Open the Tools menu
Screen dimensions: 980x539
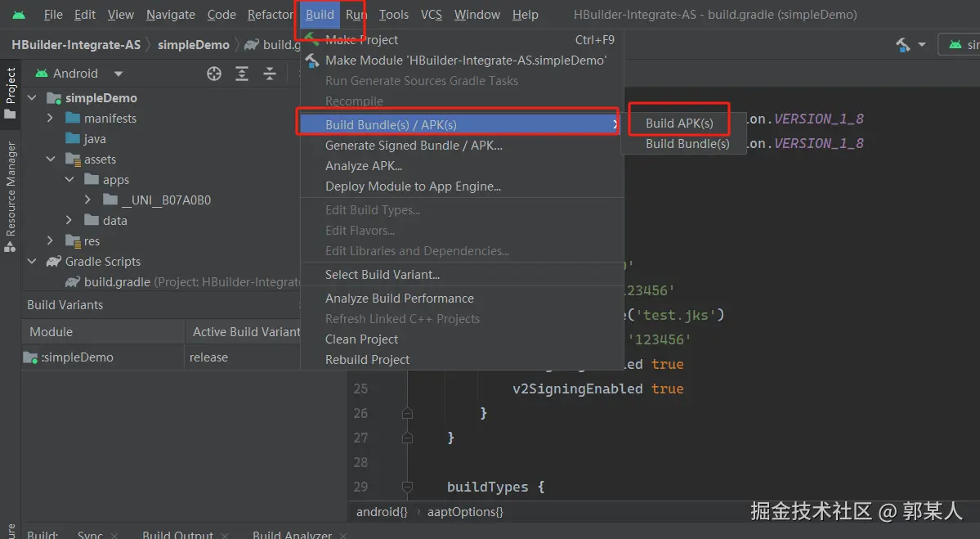[x=393, y=15]
